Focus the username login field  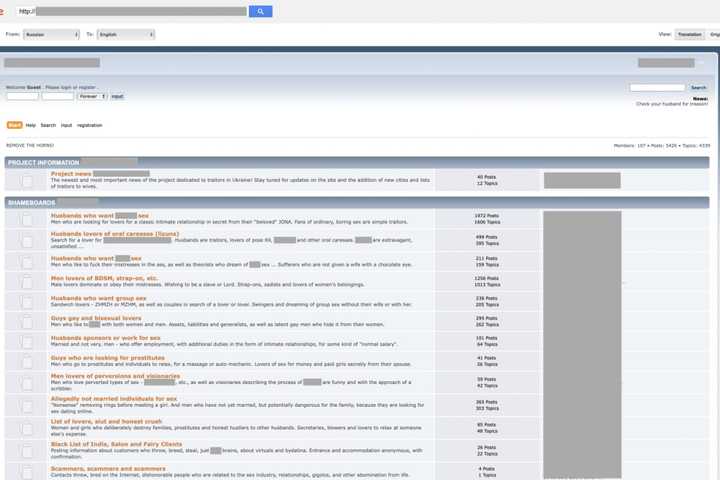(22, 96)
